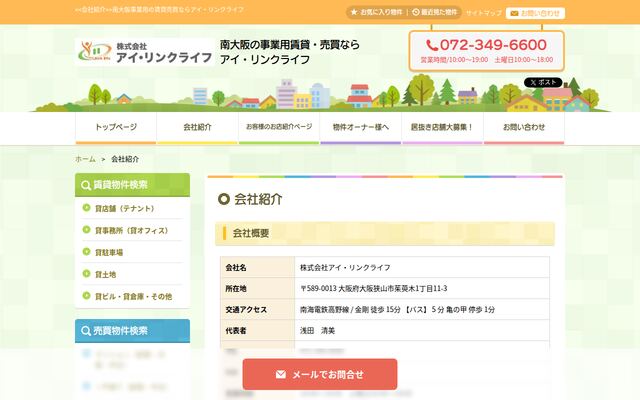Viewport: 640px width, 400px height.
Task: Click the 南海電鉄高野線 access description
Action: click(398, 310)
